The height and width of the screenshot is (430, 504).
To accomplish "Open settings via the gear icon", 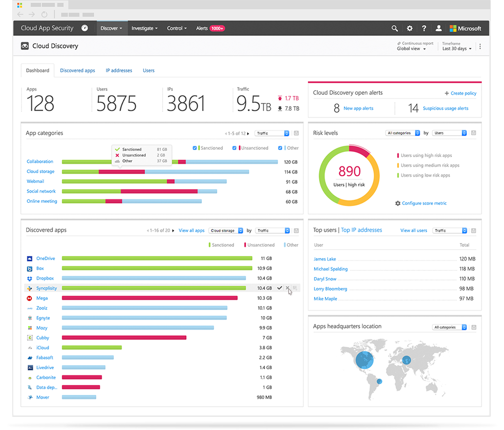I will tap(409, 28).
